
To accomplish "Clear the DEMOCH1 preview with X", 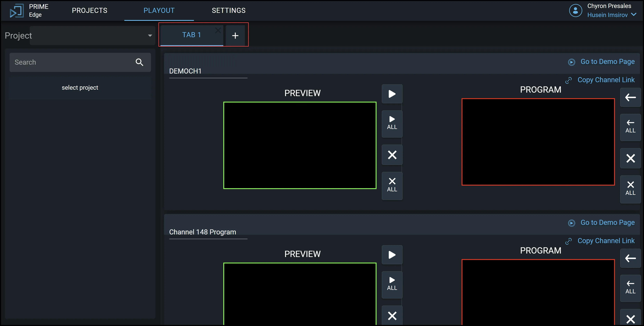I will coord(392,155).
